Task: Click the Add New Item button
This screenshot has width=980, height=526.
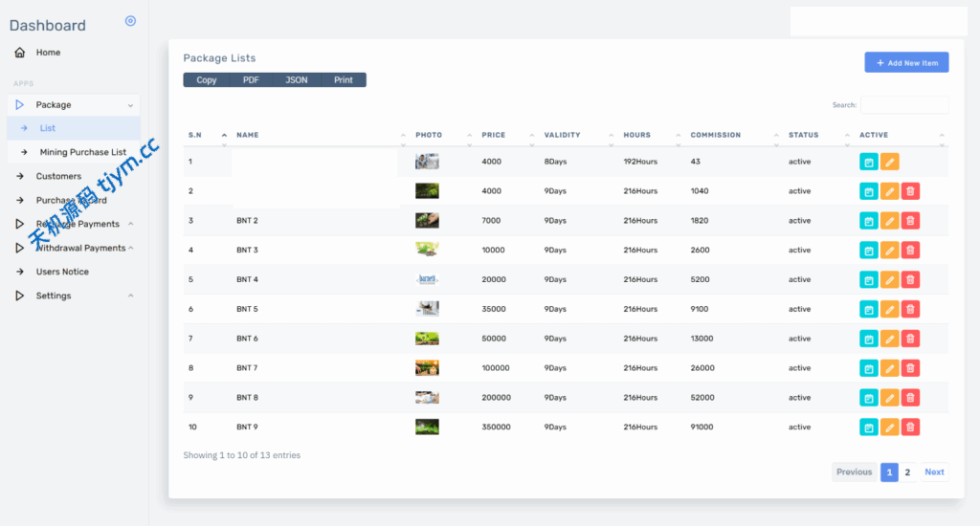Action: pyautogui.click(x=906, y=63)
